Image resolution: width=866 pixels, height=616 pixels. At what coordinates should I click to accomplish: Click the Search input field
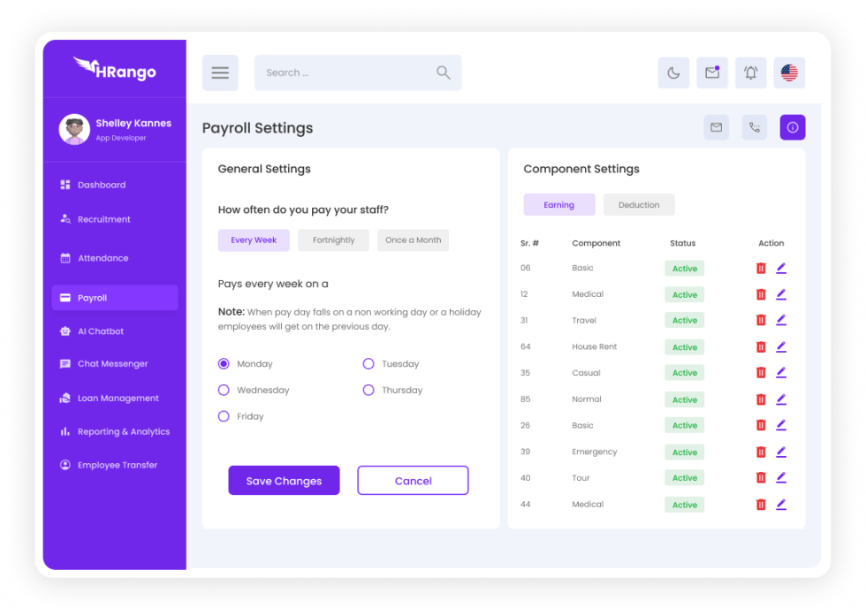click(x=345, y=72)
